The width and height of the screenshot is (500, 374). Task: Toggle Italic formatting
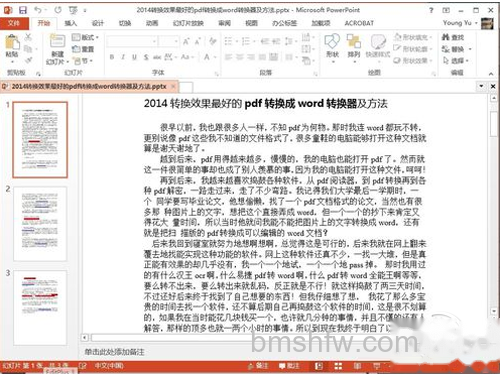(x=123, y=57)
